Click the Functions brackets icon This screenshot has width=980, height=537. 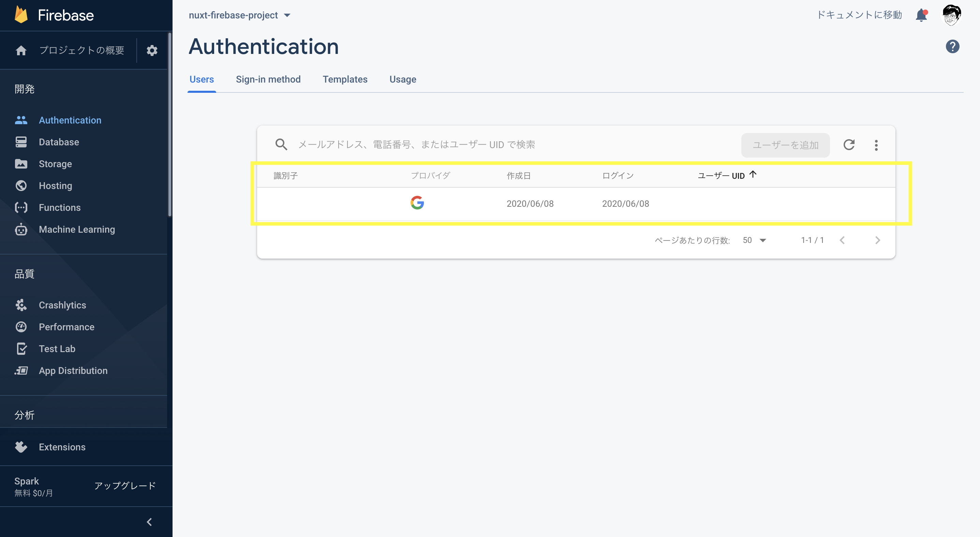click(21, 207)
